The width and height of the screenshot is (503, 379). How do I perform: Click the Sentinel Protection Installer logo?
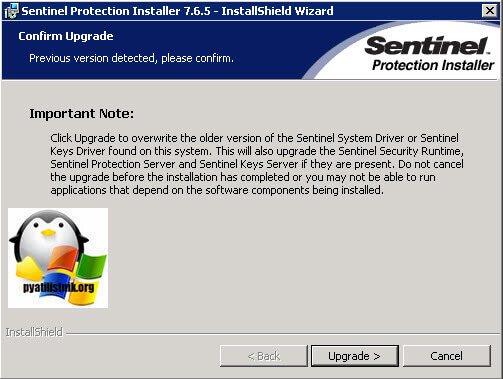(430, 53)
